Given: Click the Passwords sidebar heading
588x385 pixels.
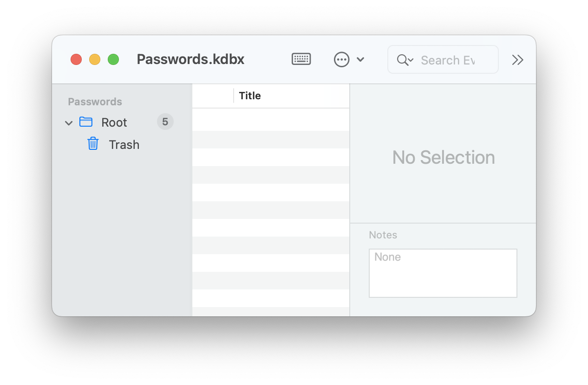Looking at the screenshot, I should click(95, 102).
